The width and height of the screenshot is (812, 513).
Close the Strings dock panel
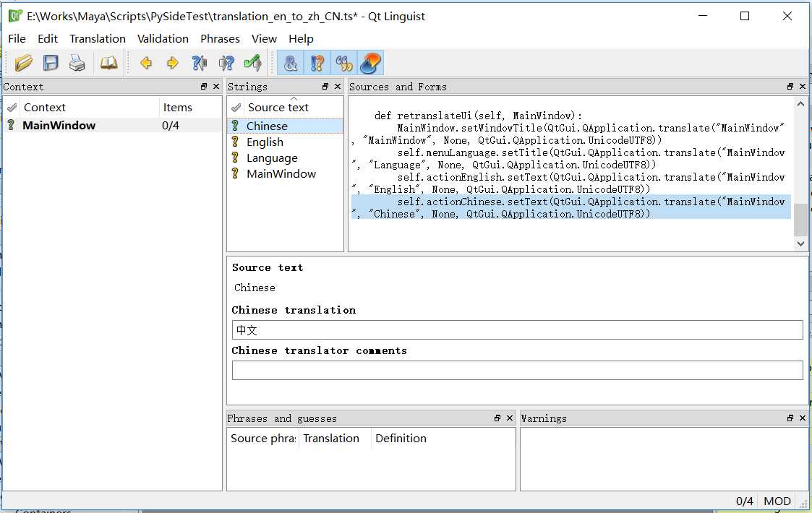(338, 87)
